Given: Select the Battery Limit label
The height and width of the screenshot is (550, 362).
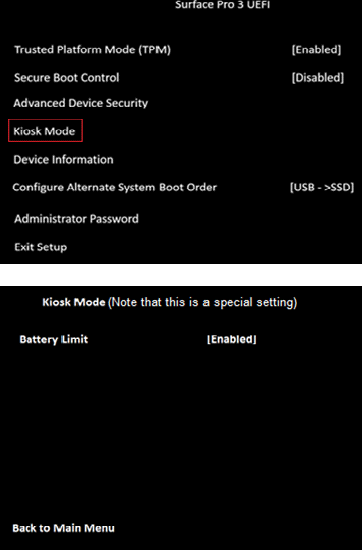Looking at the screenshot, I should click(x=54, y=339).
